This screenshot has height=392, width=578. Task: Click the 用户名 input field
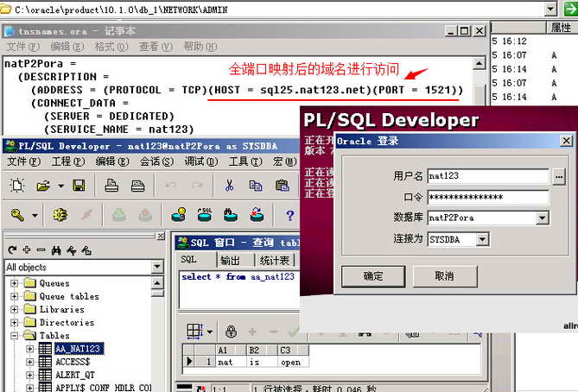click(x=488, y=177)
